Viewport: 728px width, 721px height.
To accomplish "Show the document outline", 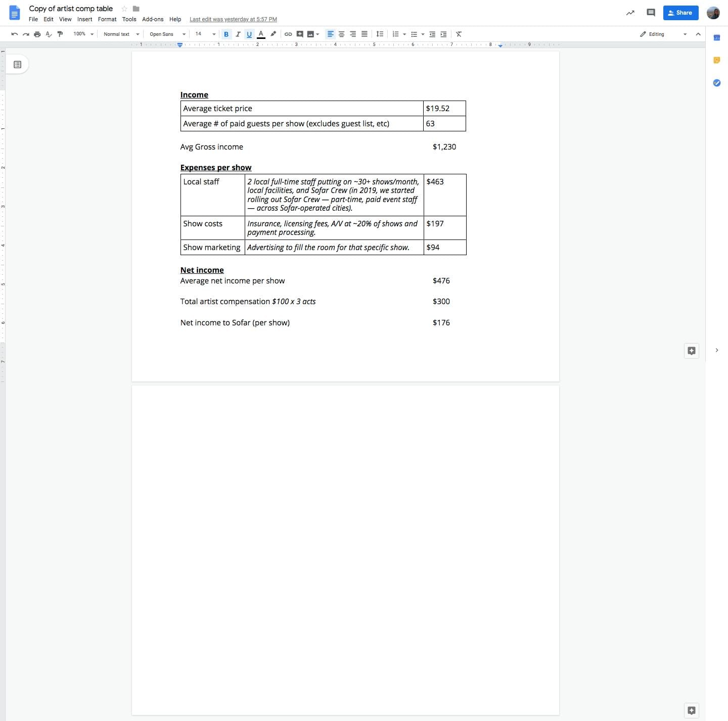I will coord(18,65).
